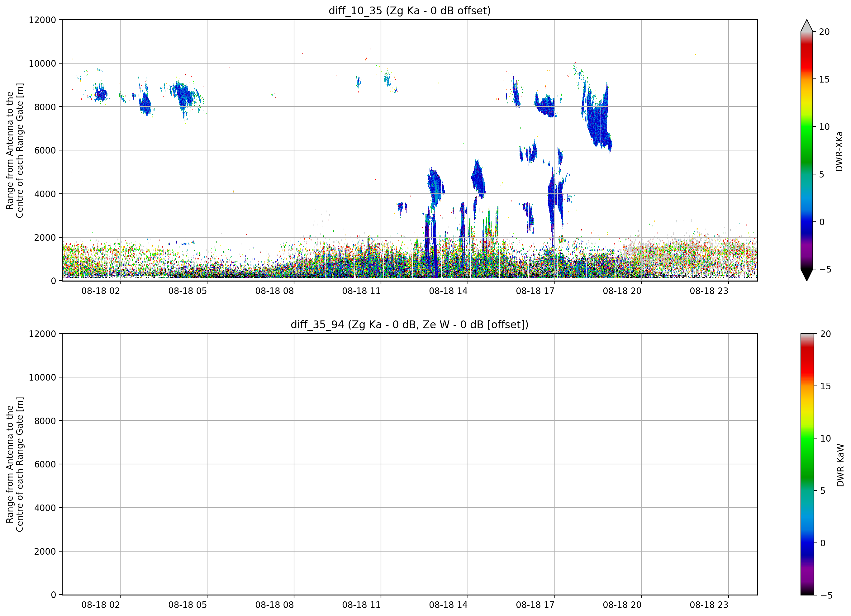Click "08-18 17" tick under the diff_10_35 plot
This screenshot has height=616, width=851.
pos(535,291)
